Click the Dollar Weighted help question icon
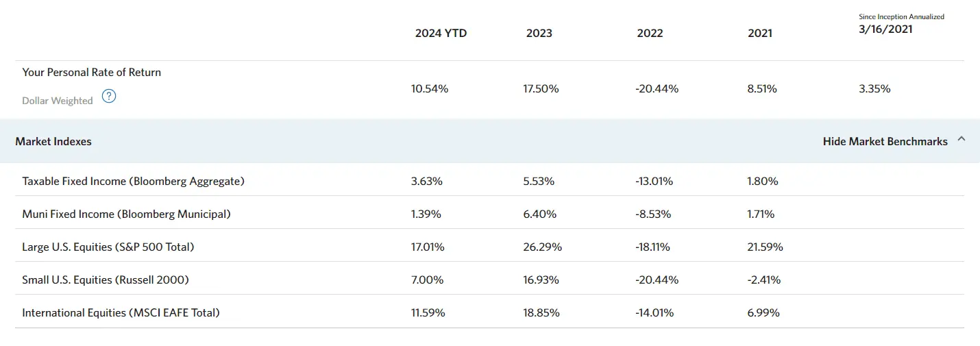 pos(108,97)
